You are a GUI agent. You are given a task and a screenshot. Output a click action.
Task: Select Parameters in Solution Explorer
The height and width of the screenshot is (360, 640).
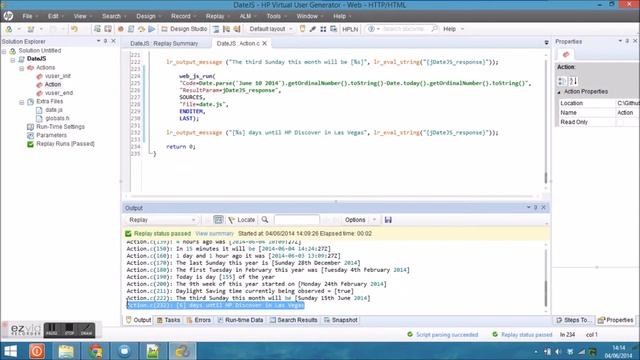pos(51,136)
